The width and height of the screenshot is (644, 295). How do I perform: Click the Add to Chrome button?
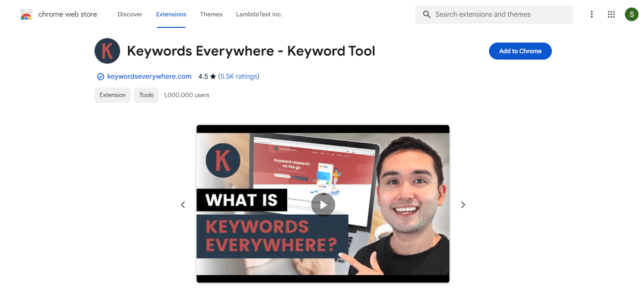point(520,51)
